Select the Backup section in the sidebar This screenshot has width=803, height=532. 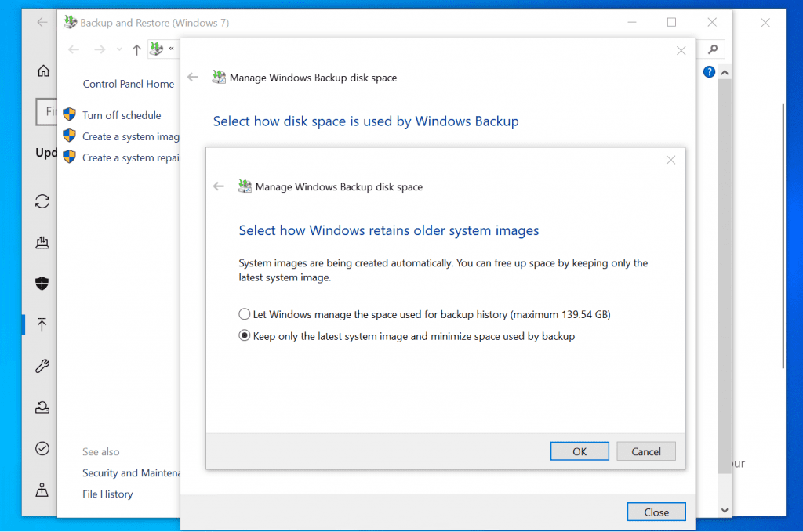(x=42, y=324)
